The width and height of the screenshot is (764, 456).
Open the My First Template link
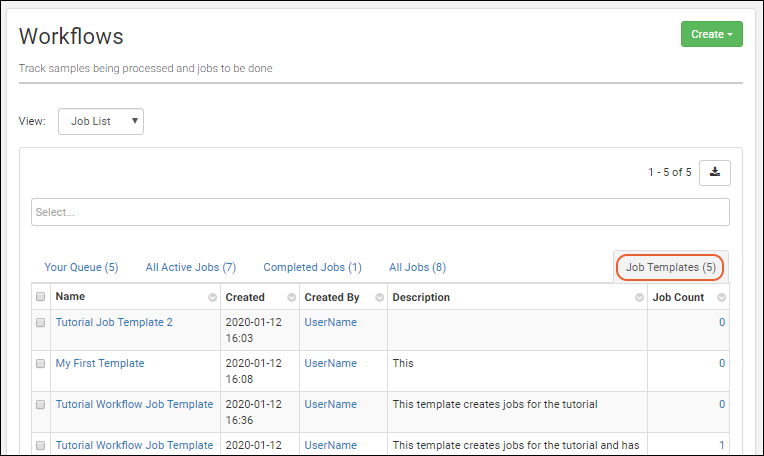click(100, 363)
